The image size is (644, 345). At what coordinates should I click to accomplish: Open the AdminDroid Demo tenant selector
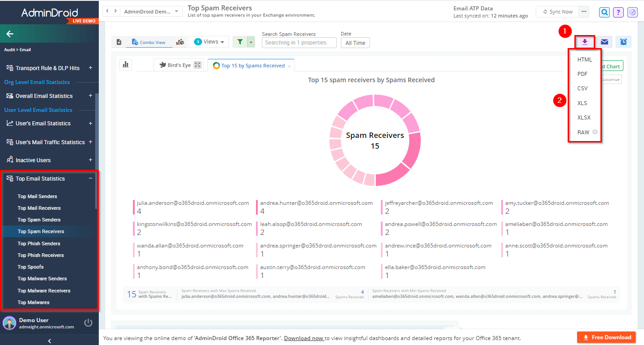tap(151, 11)
